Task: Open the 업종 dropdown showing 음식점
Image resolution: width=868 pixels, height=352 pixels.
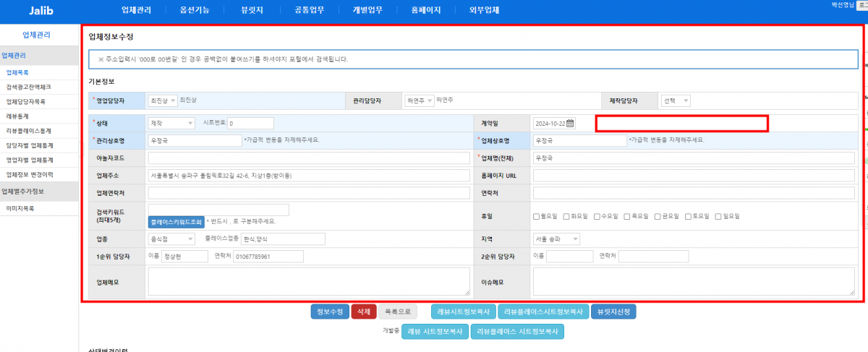Action: point(171,239)
